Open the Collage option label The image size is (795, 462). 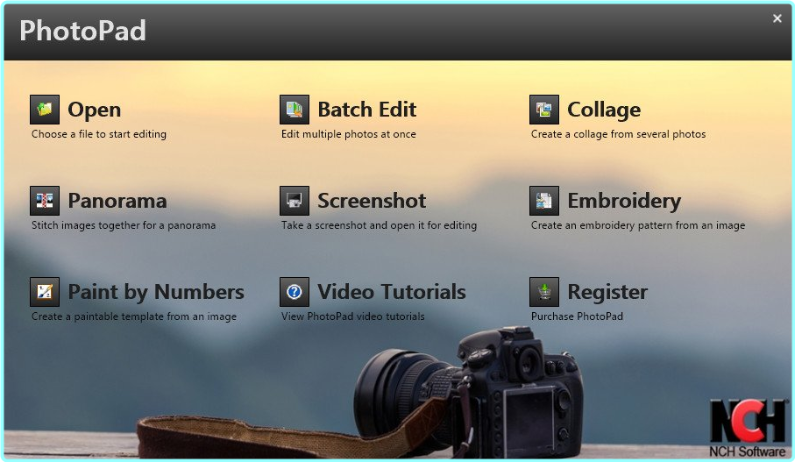(x=604, y=110)
